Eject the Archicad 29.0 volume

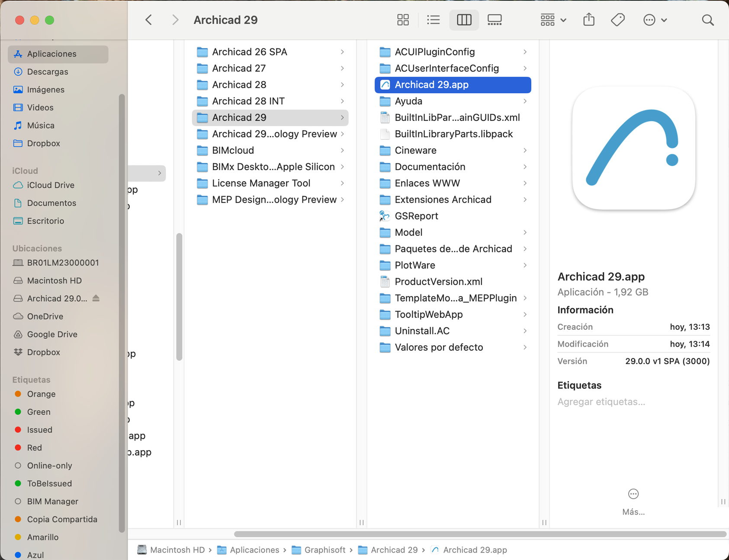point(96,298)
